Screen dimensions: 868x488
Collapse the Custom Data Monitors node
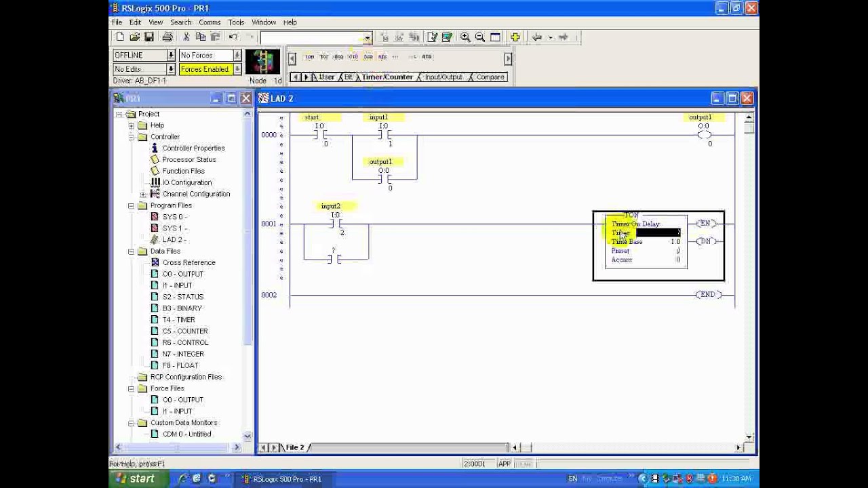pyautogui.click(x=132, y=422)
